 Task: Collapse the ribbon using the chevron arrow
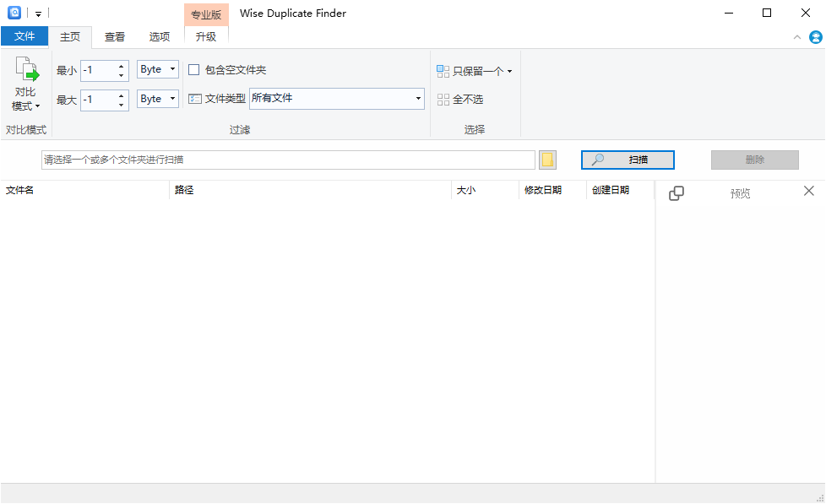[796, 37]
